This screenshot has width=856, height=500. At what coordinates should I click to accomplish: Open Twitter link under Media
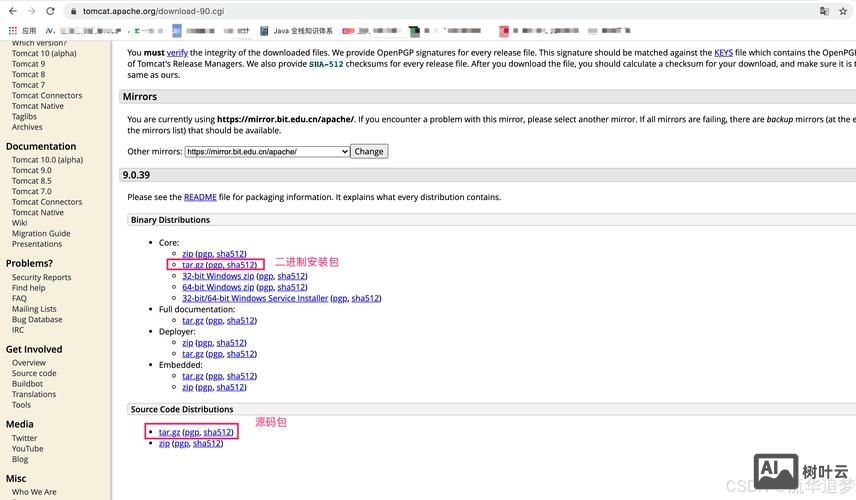pyautogui.click(x=25, y=438)
